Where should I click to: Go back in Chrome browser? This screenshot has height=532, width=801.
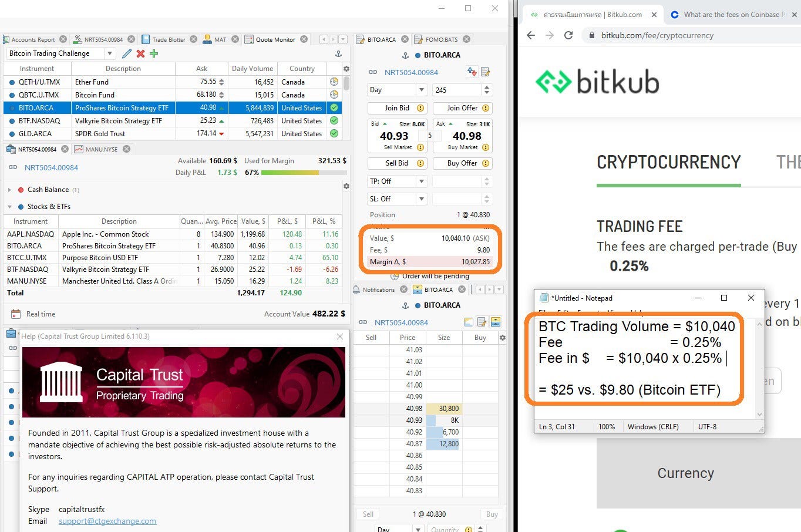click(x=531, y=35)
